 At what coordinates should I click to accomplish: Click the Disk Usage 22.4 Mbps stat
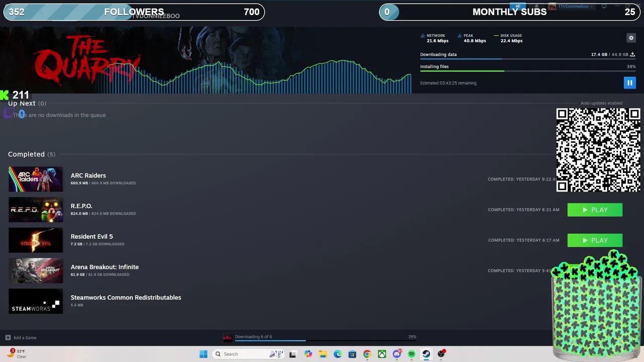click(x=509, y=38)
